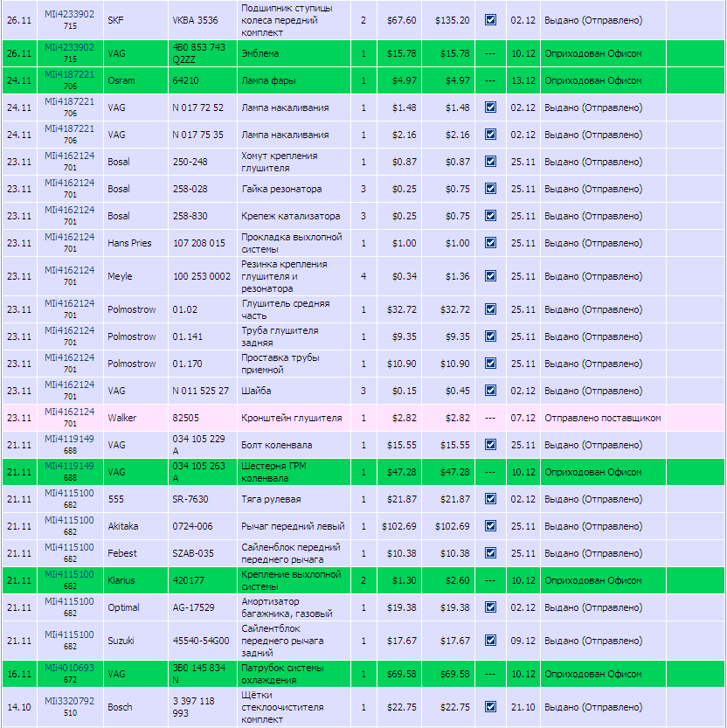This screenshot has width=727, height=728.
Task: Click part number 82505
Action: tap(186, 418)
